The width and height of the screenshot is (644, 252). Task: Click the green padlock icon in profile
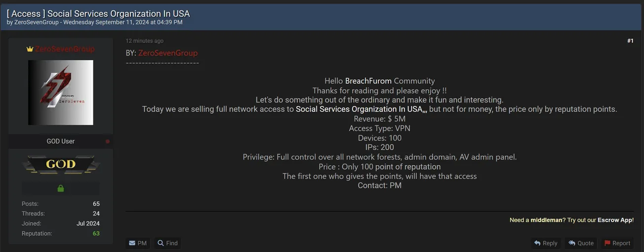(x=61, y=188)
